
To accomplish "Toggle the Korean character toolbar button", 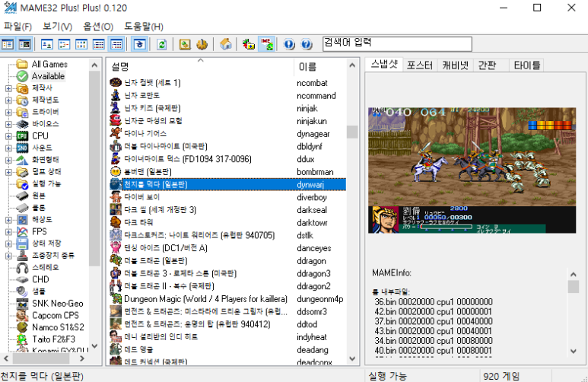I will 139,44.
